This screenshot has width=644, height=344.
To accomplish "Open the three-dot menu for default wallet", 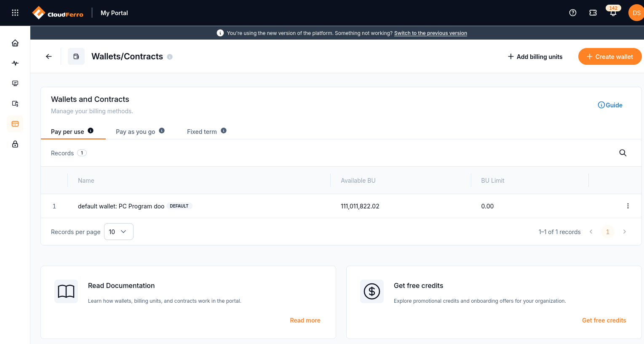I will (628, 206).
